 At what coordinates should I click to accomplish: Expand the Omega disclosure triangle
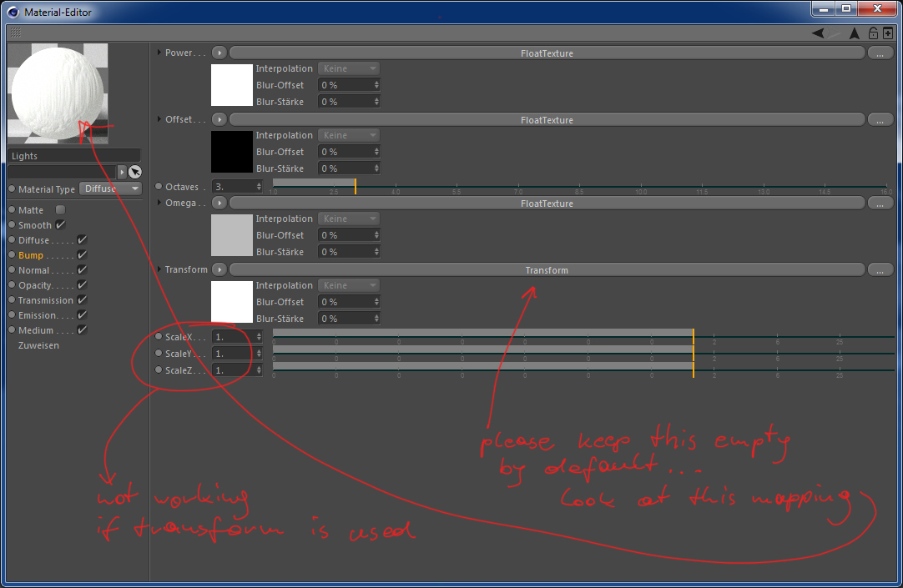point(159,203)
